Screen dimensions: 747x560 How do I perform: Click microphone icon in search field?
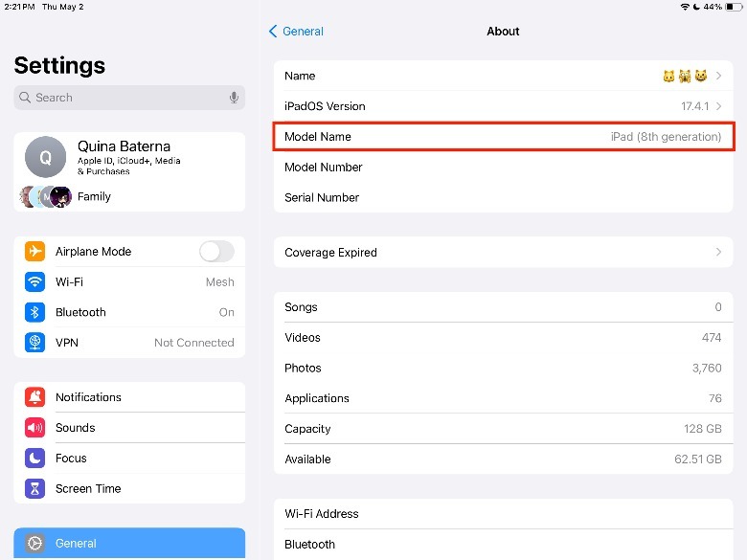click(234, 98)
